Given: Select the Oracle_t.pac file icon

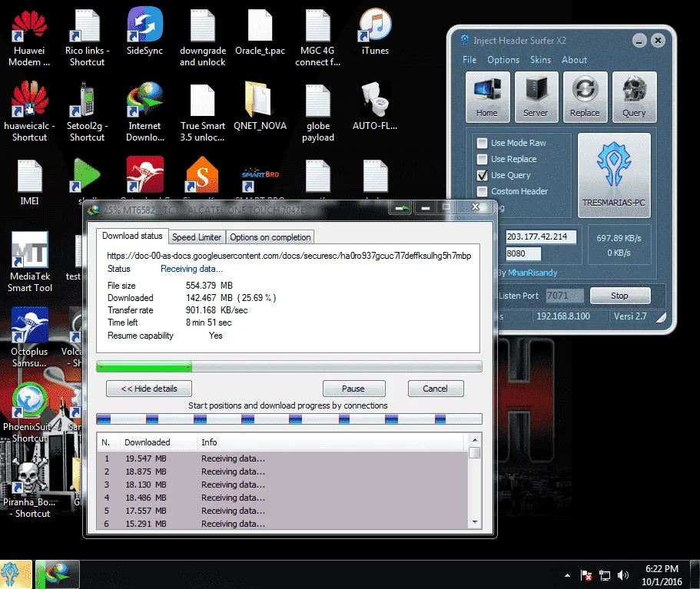Looking at the screenshot, I should pos(260,32).
